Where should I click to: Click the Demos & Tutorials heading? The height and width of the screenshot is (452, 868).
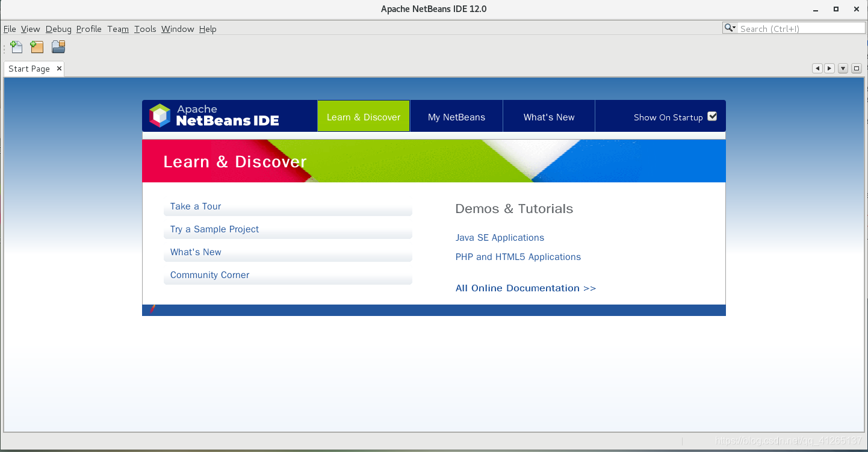click(514, 209)
